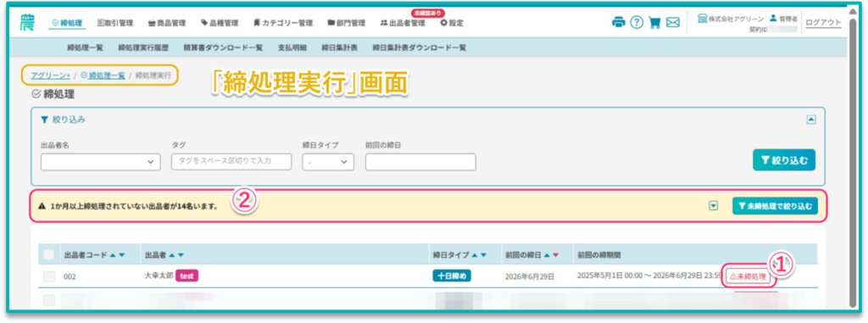Image resolution: width=868 pixels, height=323 pixels.
Task: Click the 未確認あり red badge
Action: click(x=427, y=13)
